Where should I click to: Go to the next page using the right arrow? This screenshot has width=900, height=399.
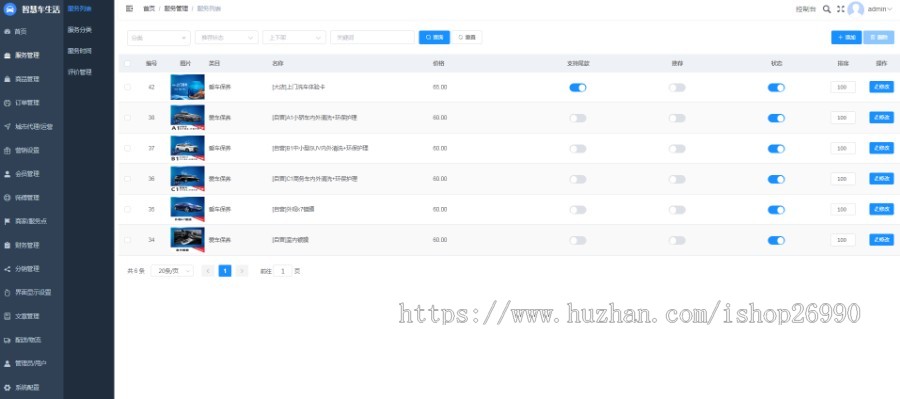242,271
